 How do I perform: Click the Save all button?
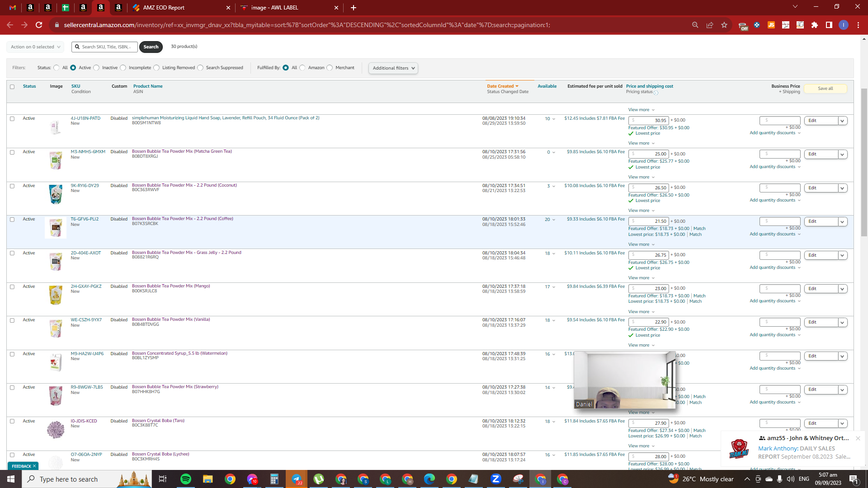pos(826,89)
